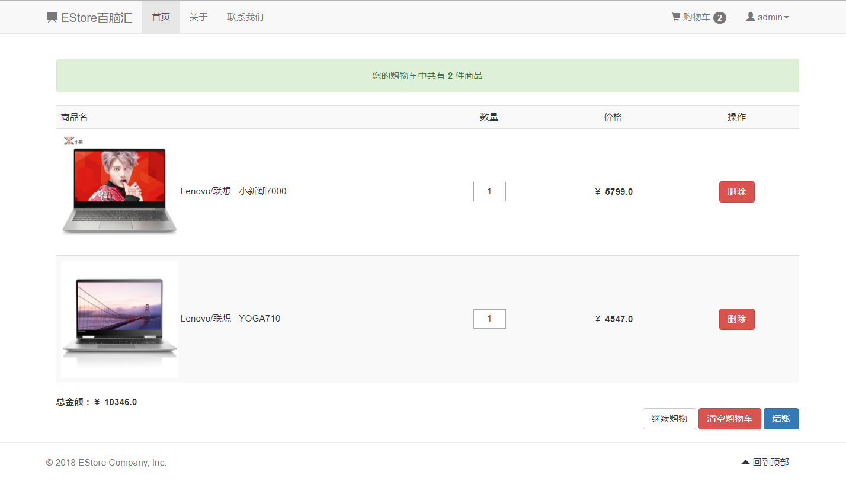Viewport: 846px width, 504px height.
Task: Go to the 关于 page
Action: [198, 17]
